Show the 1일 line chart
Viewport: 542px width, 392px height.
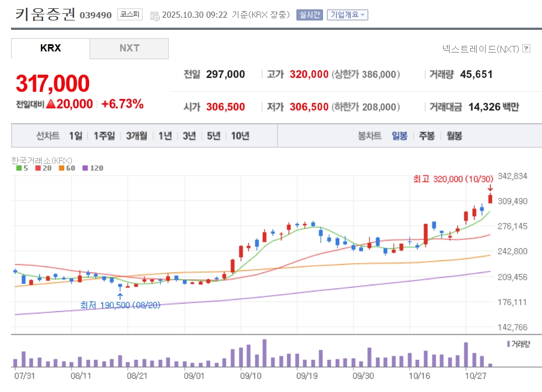coord(75,136)
